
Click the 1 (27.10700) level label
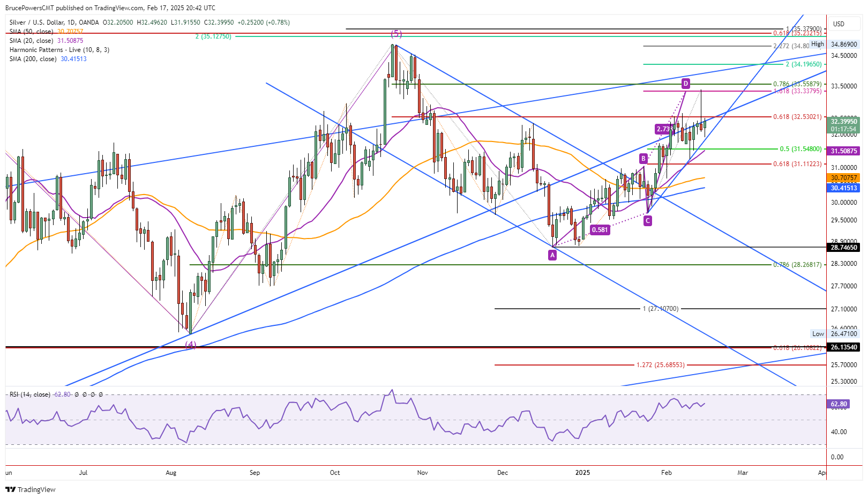coord(661,309)
